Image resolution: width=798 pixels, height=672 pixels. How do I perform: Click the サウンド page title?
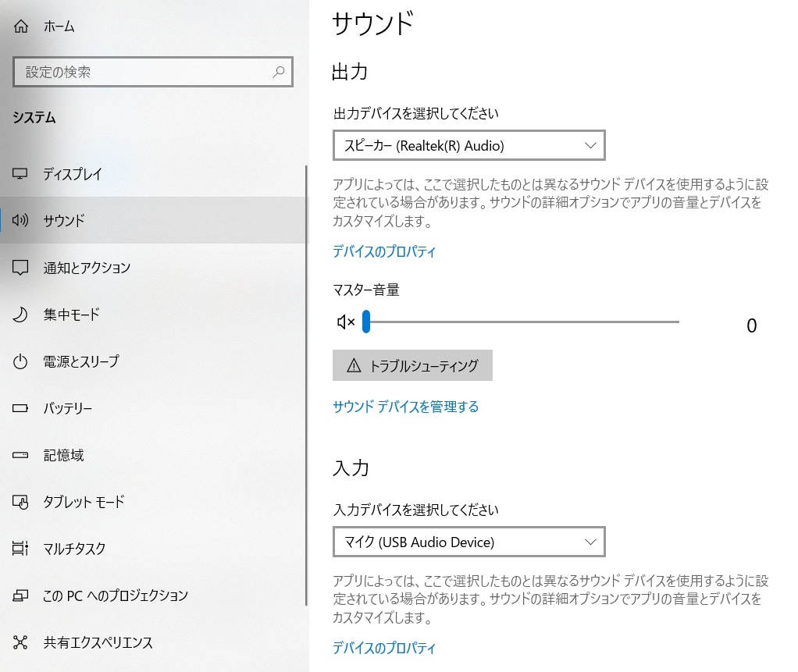(x=372, y=24)
